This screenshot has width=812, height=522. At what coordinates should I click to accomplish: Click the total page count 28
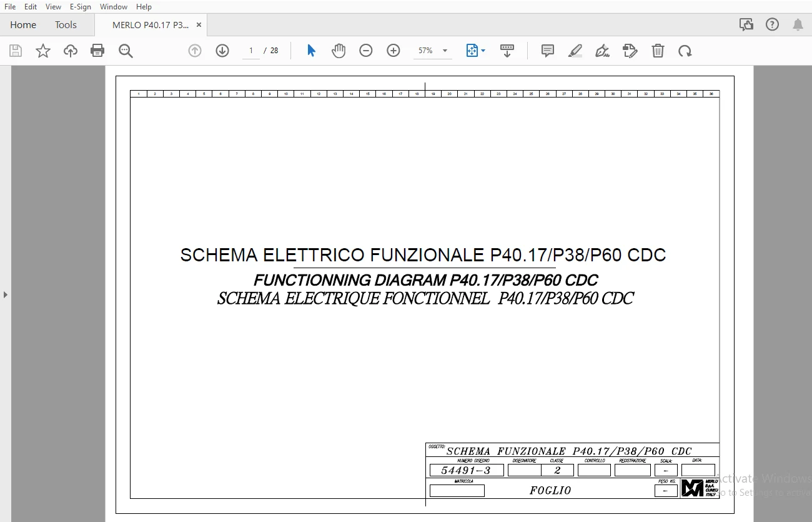(x=274, y=51)
